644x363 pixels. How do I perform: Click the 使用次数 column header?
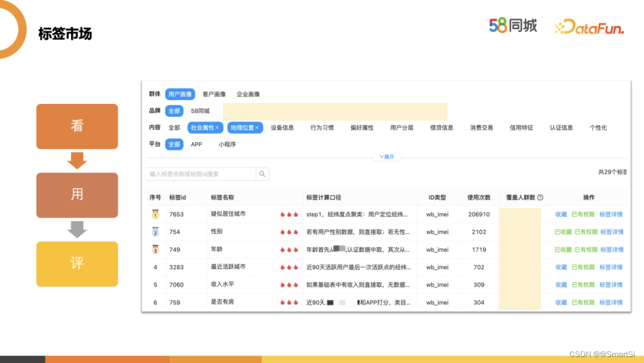(479, 198)
